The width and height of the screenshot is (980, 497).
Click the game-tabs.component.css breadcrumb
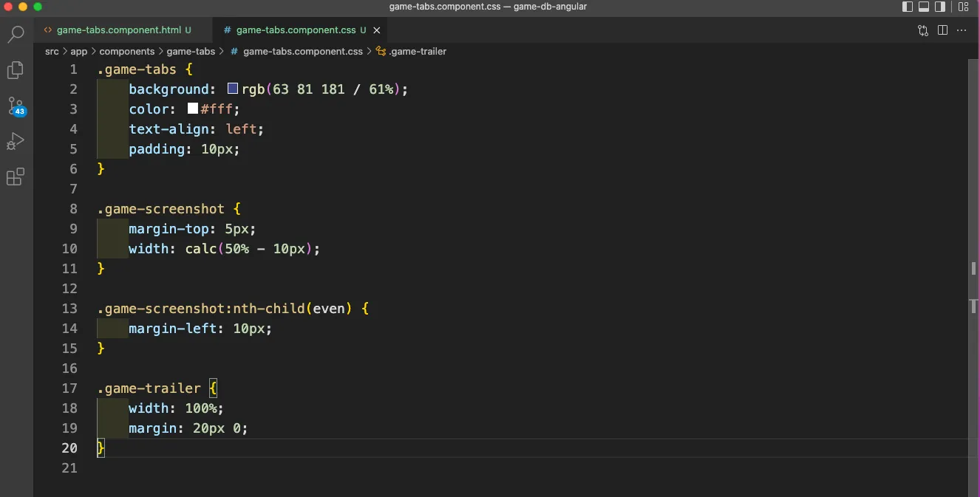click(x=302, y=51)
